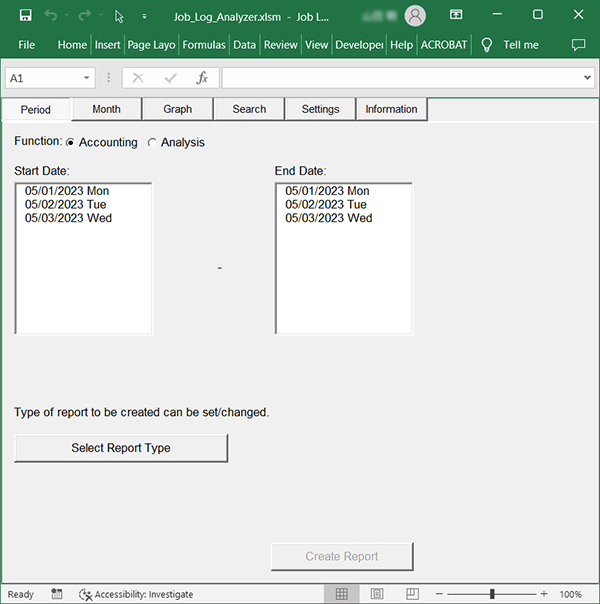Open the ACROBAT ribbon tab

444,45
